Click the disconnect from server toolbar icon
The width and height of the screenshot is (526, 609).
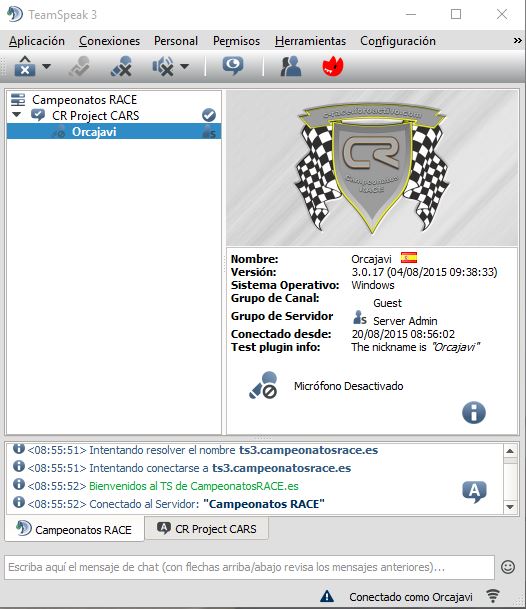(24, 66)
